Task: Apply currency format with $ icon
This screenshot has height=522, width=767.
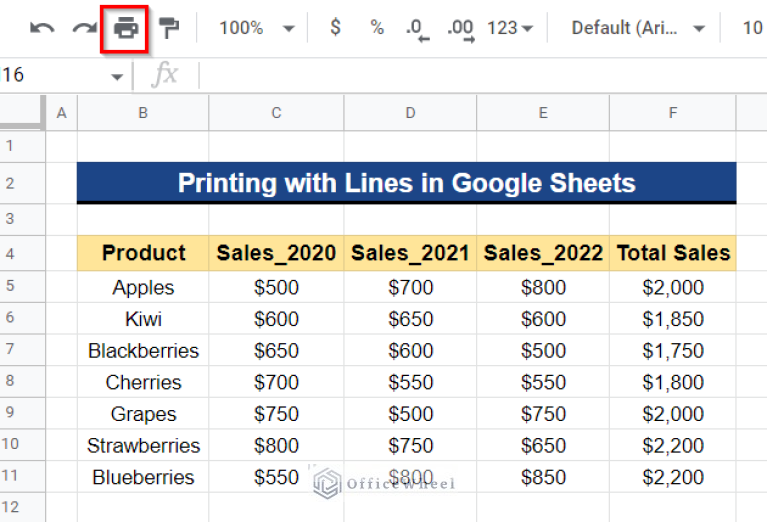Action: click(x=335, y=27)
